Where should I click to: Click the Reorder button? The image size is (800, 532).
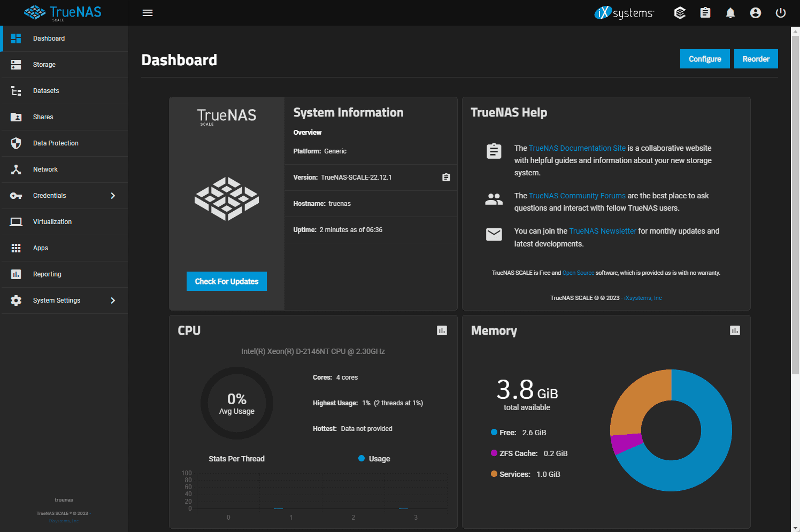coord(756,59)
